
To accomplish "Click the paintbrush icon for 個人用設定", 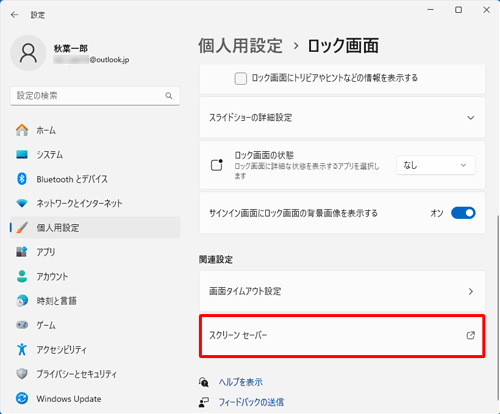I will pyautogui.click(x=22, y=228).
